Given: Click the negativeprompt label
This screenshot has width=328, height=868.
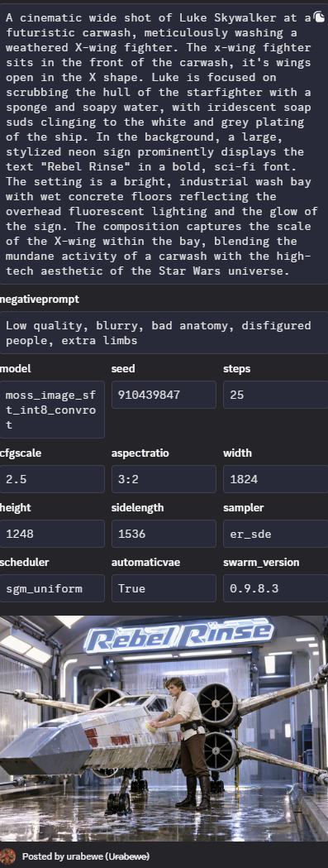Looking at the screenshot, I should click(x=40, y=300).
